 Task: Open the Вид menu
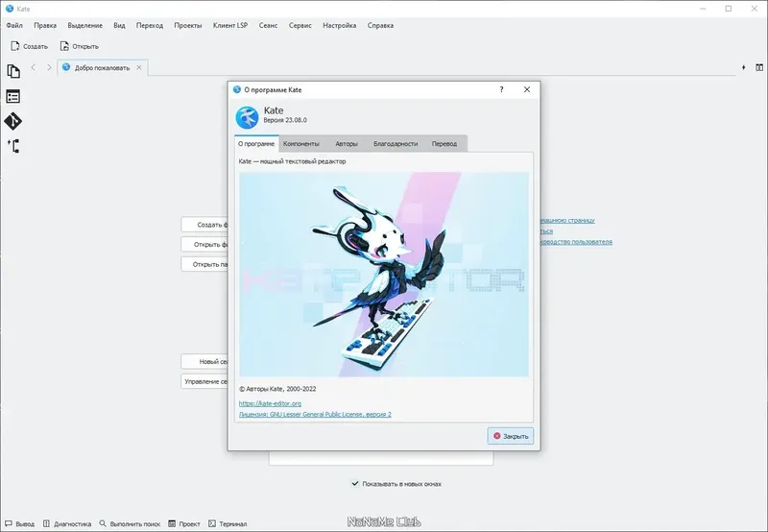[x=119, y=26]
